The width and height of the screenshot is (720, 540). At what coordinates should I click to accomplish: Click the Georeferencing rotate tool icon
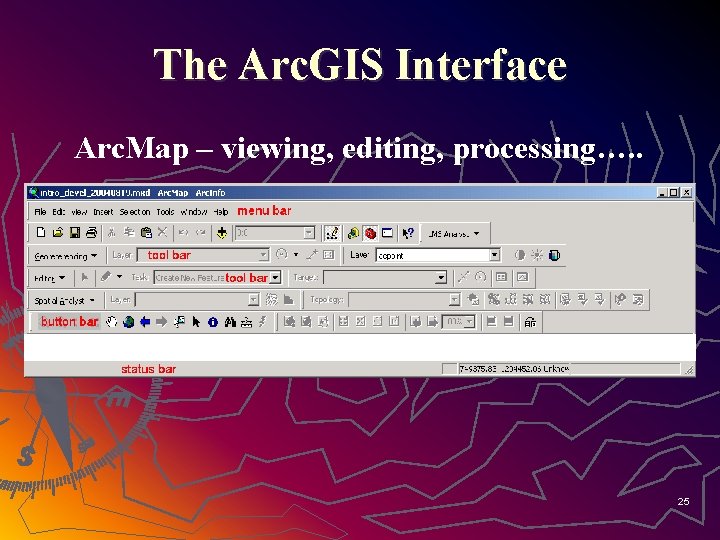(281, 254)
